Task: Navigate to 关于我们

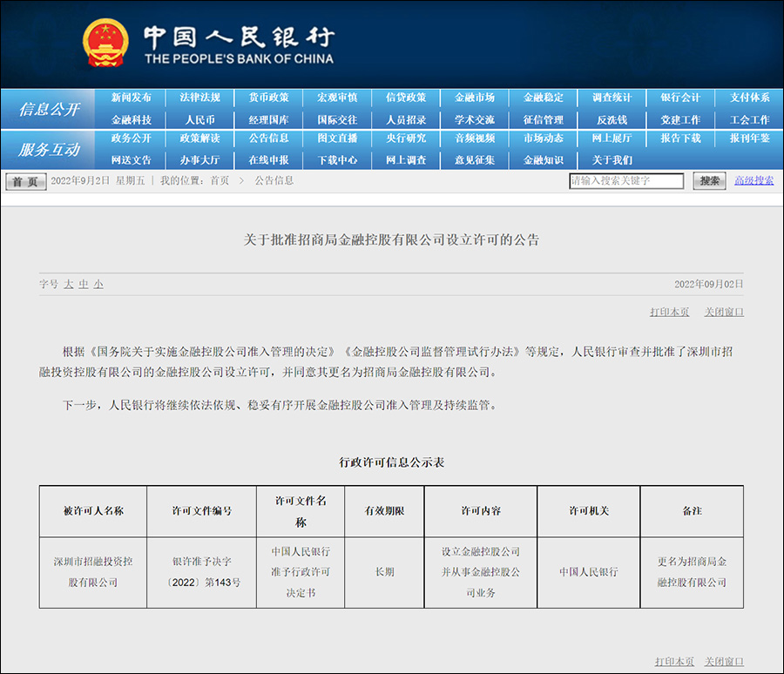Action: pos(612,160)
